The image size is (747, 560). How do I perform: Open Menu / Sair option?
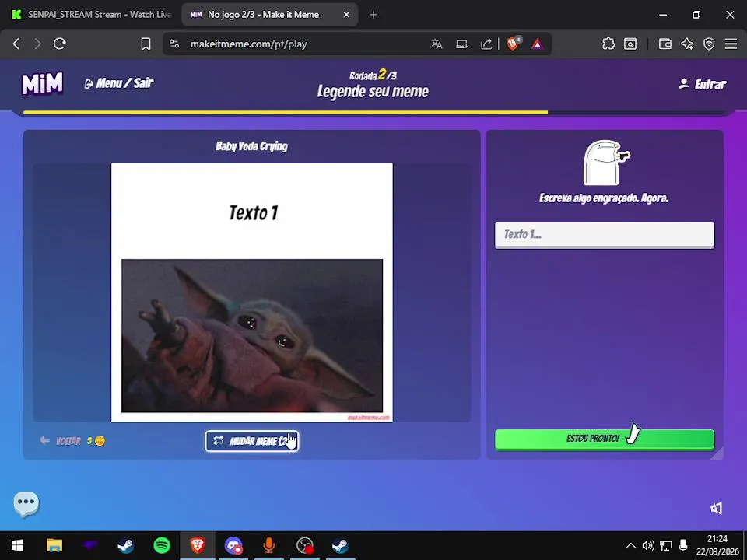[118, 83]
